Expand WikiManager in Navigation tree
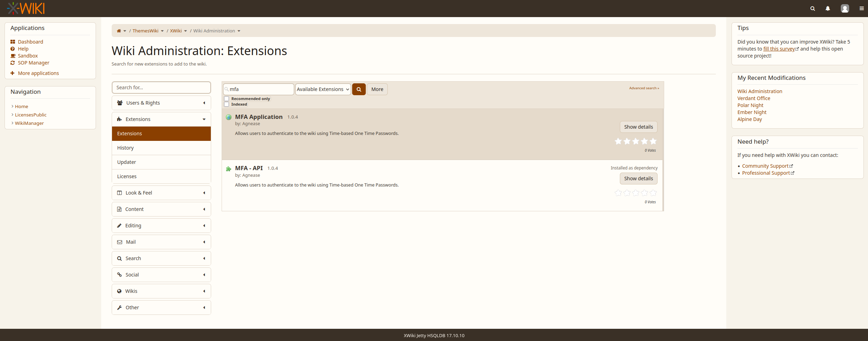 point(12,123)
